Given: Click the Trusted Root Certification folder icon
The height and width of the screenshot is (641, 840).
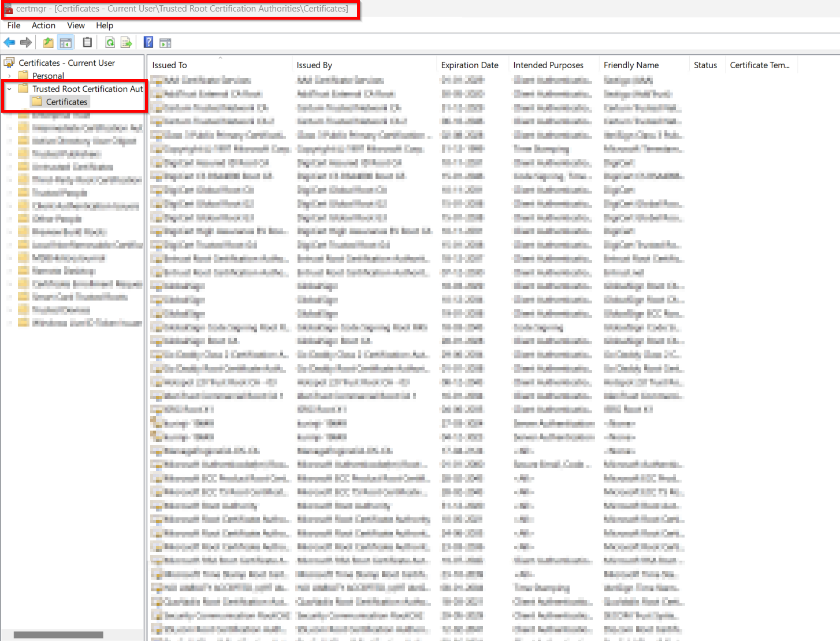Looking at the screenshot, I should pyautogui.click(x=23, y=88).
